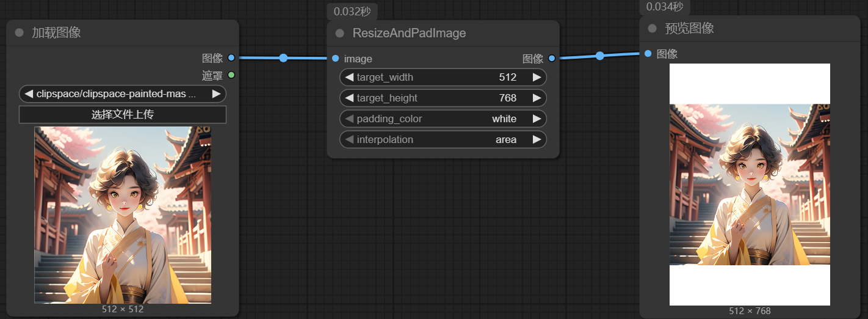Click the link midpoint between 加载图像 and ResizeAndPadImage
The width and height of the screenshot is (868, 319).
[x=283, y=58]
